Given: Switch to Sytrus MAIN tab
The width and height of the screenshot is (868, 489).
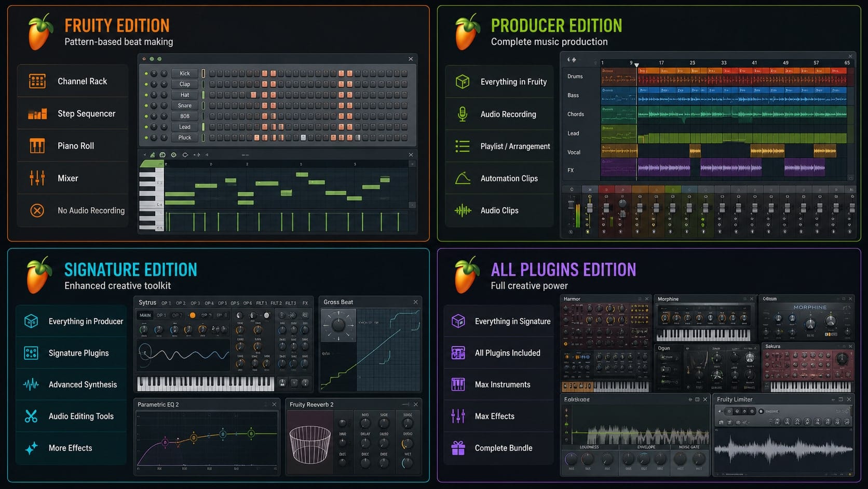Looking at the screenshot, I should (145, 315).
